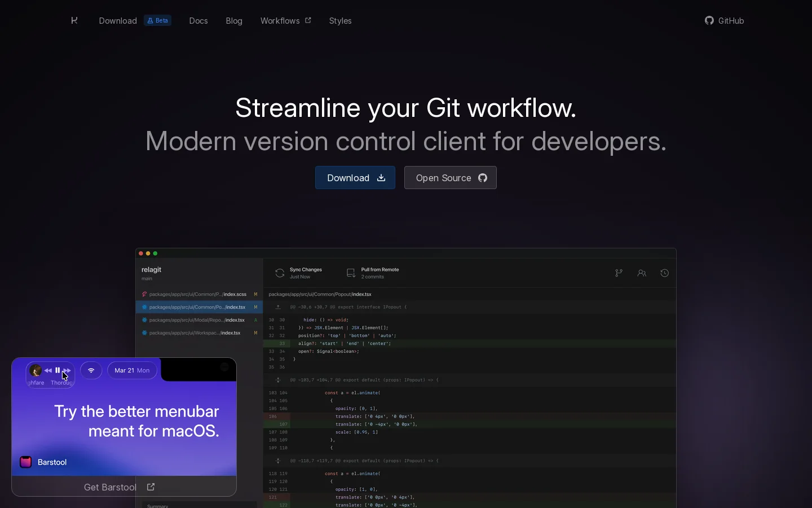Click the "Pull from Remote" label text

[380, 270]
